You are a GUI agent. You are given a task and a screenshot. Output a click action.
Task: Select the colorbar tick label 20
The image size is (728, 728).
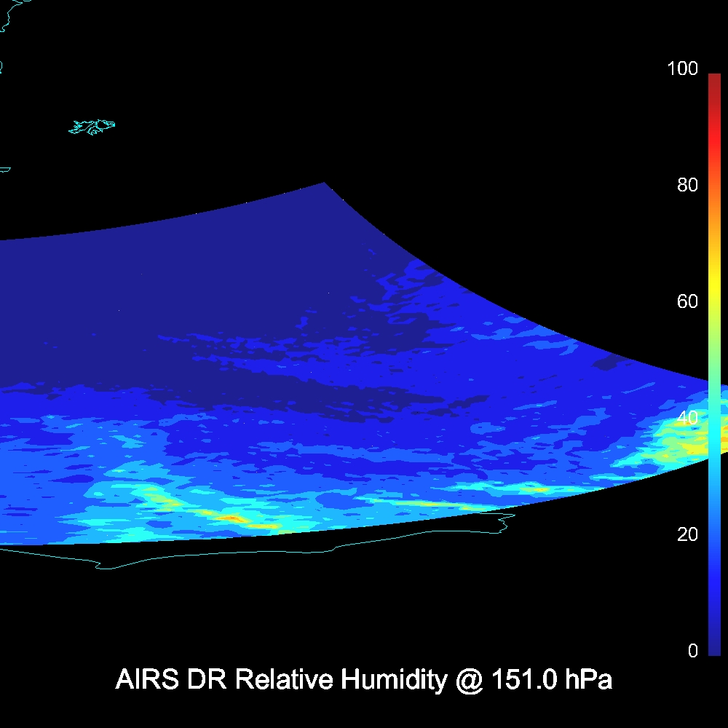687,534
